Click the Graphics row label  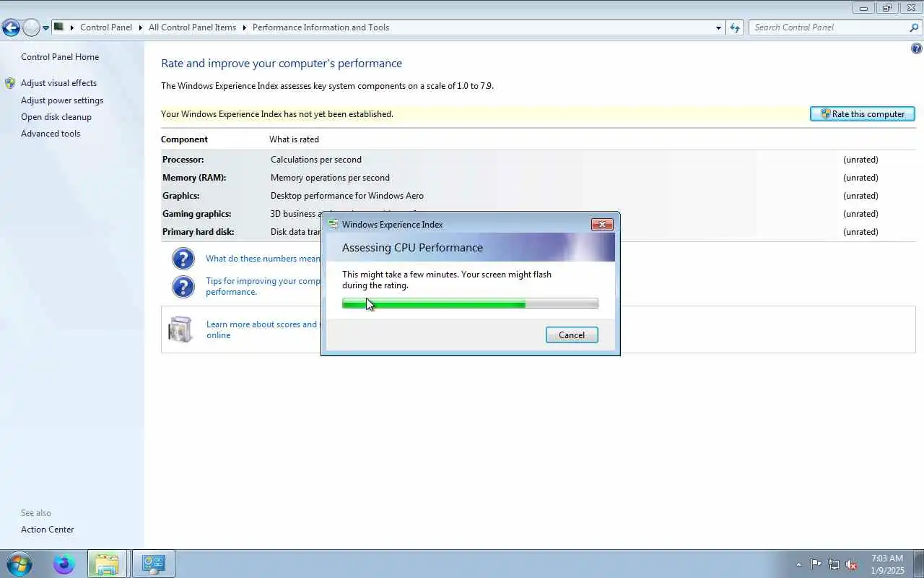[x=180, y=196]
